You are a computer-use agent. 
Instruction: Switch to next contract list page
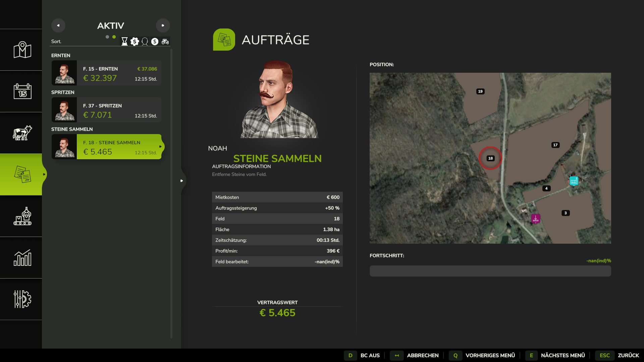coord(163,25)
